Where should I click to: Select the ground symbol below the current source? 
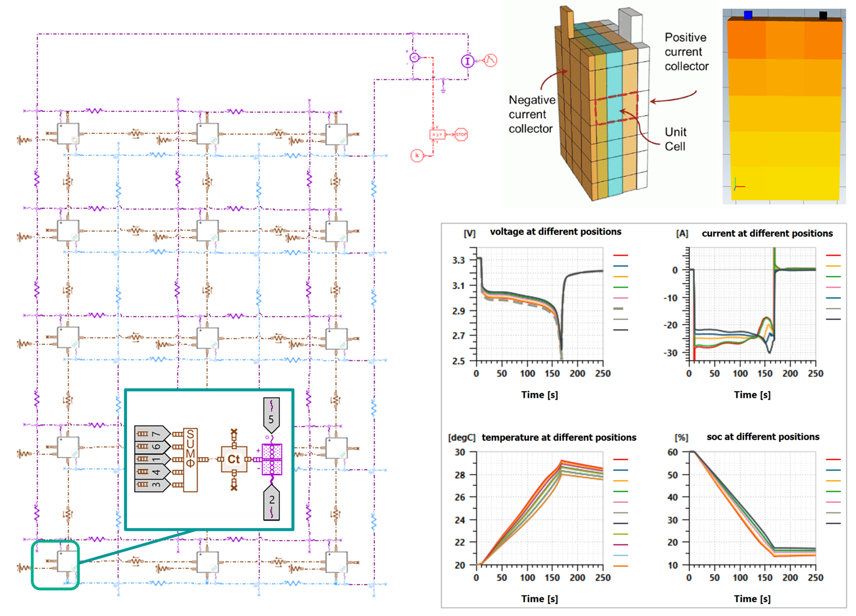point(443,91)
